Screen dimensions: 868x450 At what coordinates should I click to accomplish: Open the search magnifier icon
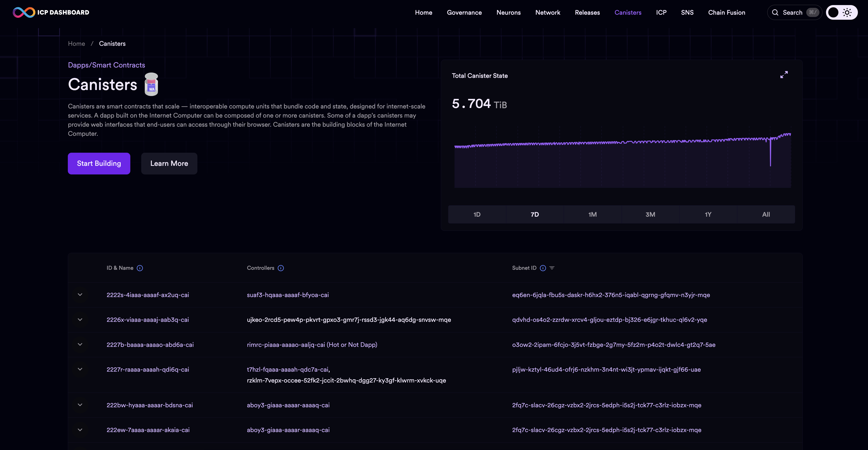[x=775, y=12]
